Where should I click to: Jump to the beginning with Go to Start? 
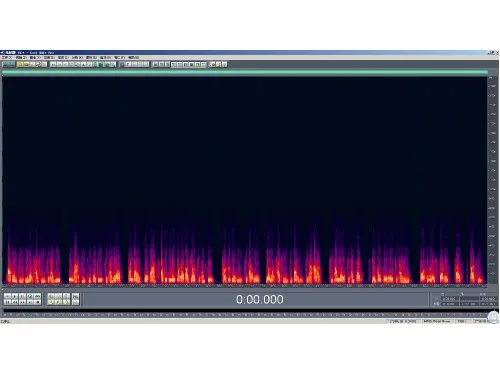point(7,302)
